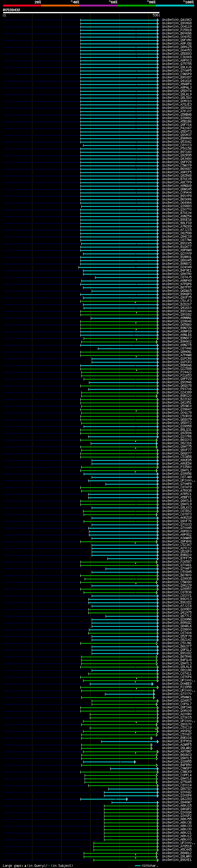The height and width of the screenshot is (868, 197).
Task: Click the =100char. scale legend
Action: pyautogui.click(x=147, y=866)
